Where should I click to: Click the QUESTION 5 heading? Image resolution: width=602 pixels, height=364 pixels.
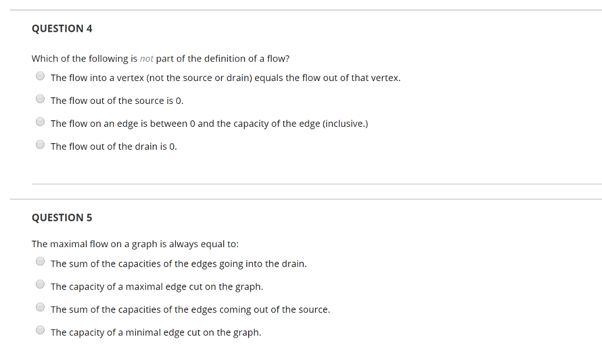(62, 217)
